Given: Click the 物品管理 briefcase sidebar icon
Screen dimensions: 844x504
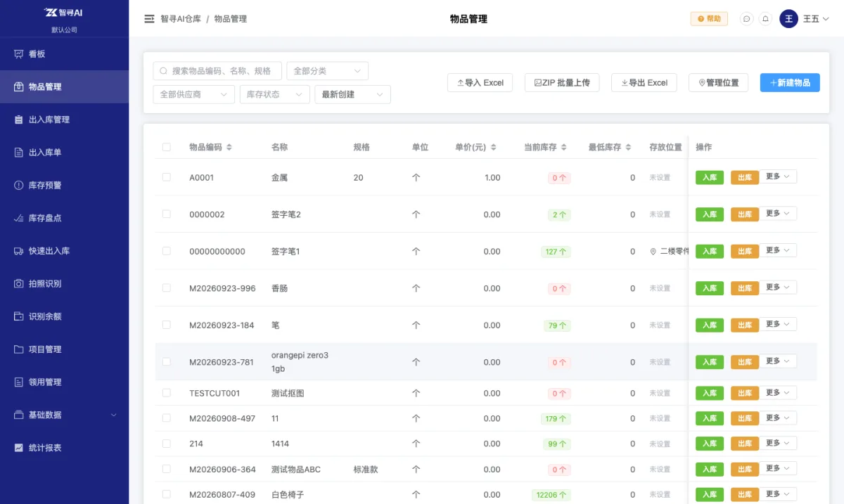Looking at the screenshot, I should [x=19, y=87].
